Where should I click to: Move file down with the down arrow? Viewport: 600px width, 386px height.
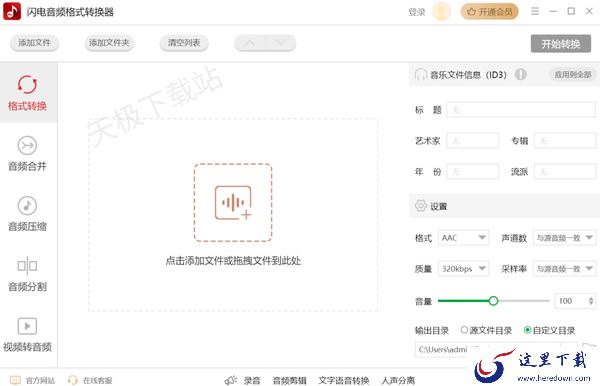[x=281, y=43]
